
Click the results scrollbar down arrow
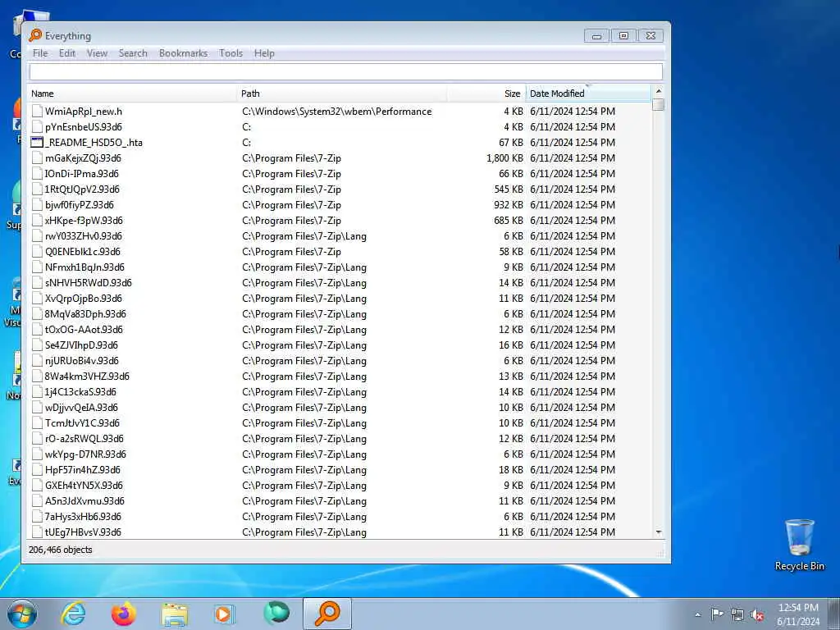click(659, 532)
